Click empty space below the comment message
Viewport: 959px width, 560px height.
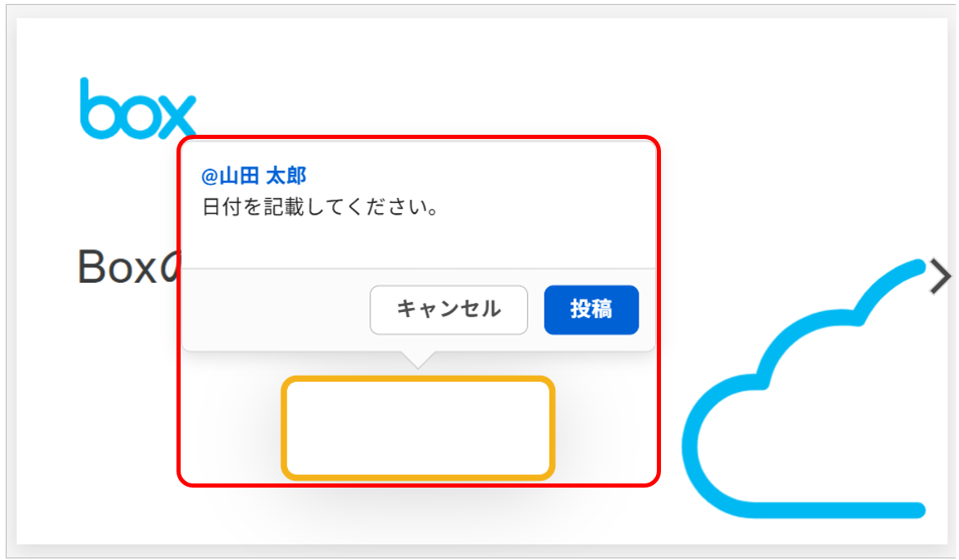pos(416,245)
